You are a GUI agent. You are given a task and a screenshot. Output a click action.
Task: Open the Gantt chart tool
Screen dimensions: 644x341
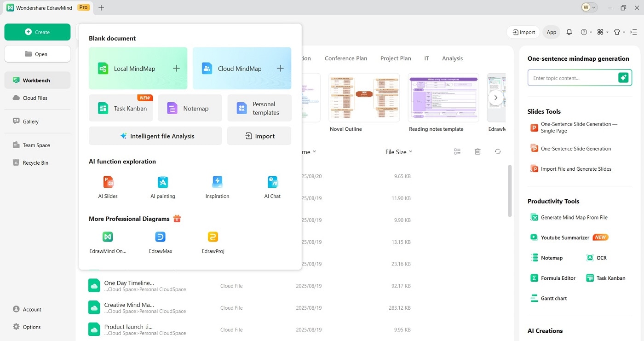tap(549, 298)
